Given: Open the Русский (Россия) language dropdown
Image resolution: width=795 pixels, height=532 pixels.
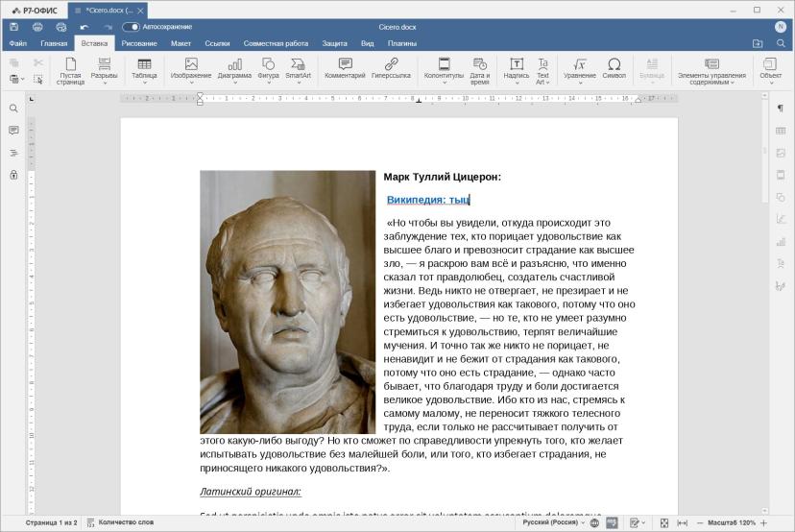Looking at the screenshot, I should 554,522.
